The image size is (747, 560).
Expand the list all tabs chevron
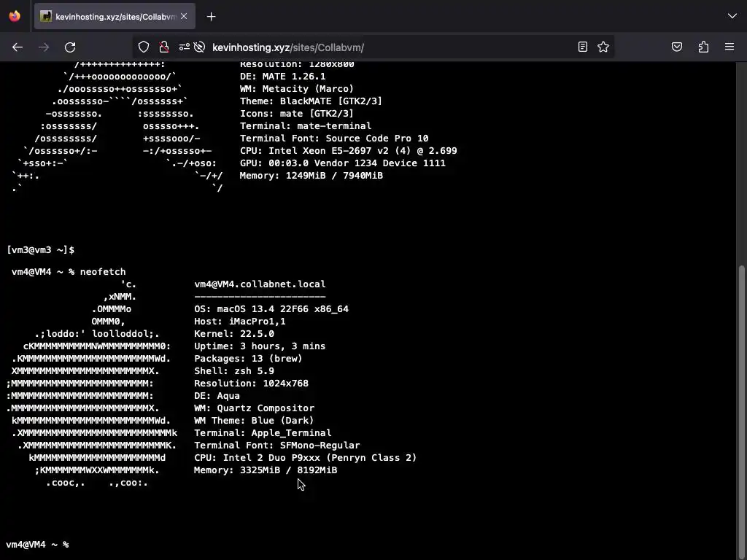[732, 16]
